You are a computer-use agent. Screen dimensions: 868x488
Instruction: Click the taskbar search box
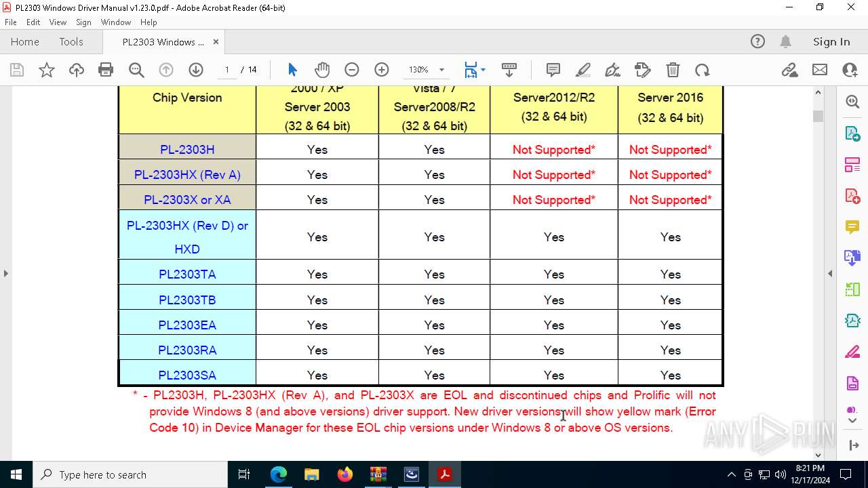[130, 474]
